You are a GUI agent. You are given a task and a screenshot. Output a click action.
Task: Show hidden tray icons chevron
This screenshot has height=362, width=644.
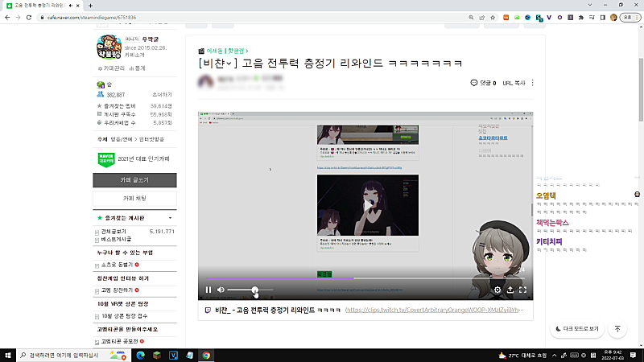(x=554, y=356)
